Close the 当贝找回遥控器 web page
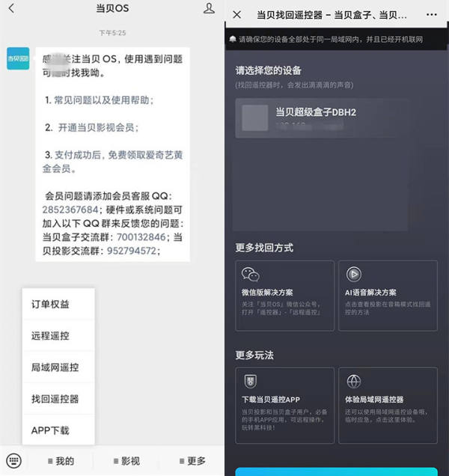Image resolution: width=449 pixels, height=476 pixels. (236, 14)
